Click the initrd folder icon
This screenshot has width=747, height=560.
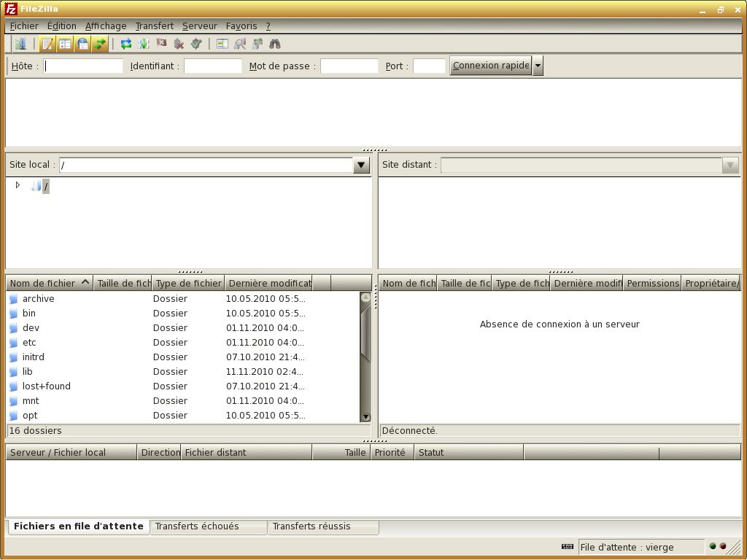(x=13, y=357)
